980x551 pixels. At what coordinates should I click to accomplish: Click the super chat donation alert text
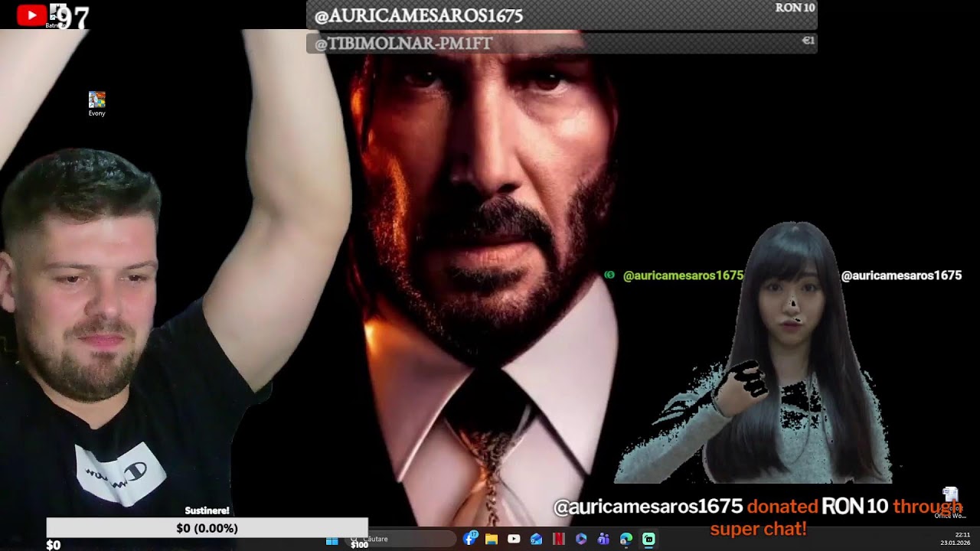[x=758, y=517]
